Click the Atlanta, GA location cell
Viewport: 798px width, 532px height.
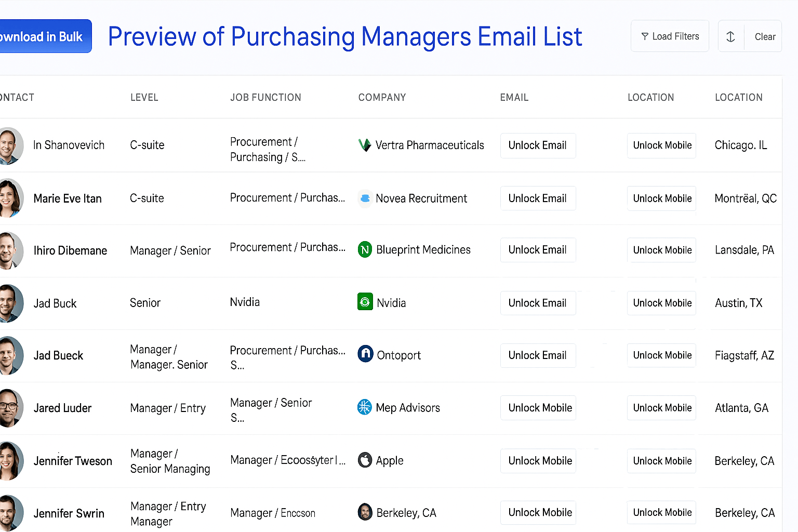741,408
